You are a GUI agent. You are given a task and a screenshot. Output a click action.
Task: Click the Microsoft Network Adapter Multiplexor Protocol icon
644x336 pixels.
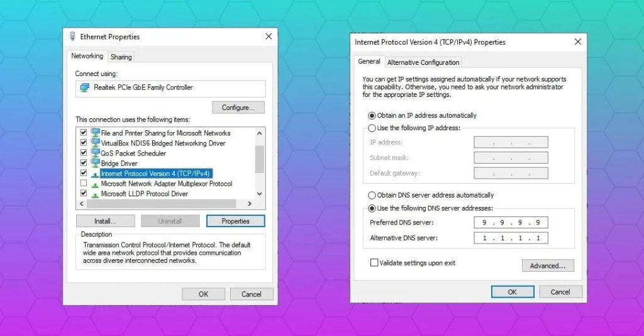[96, 184]
